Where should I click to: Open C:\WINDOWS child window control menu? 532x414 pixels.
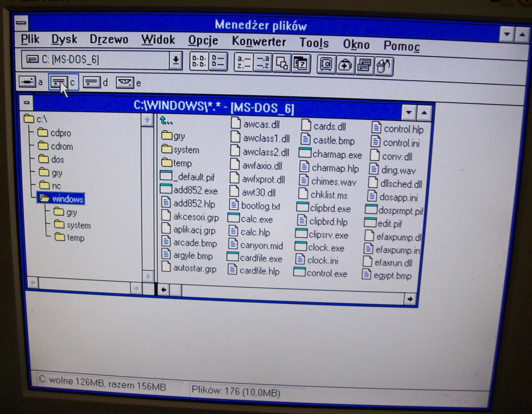tap(27, 102)
